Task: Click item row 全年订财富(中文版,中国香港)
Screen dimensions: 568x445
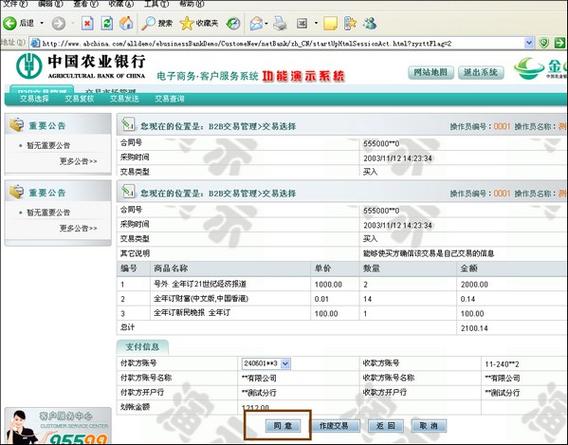Action: tap(201, 299)
